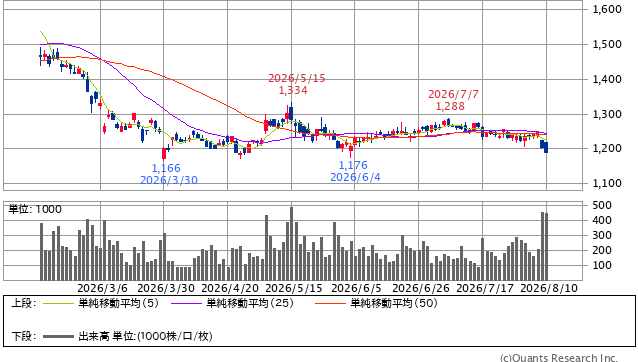This screenshot has width=638, height=362.
Task: Click the 2026/4/20 date axis label
Action: [230, 288]
